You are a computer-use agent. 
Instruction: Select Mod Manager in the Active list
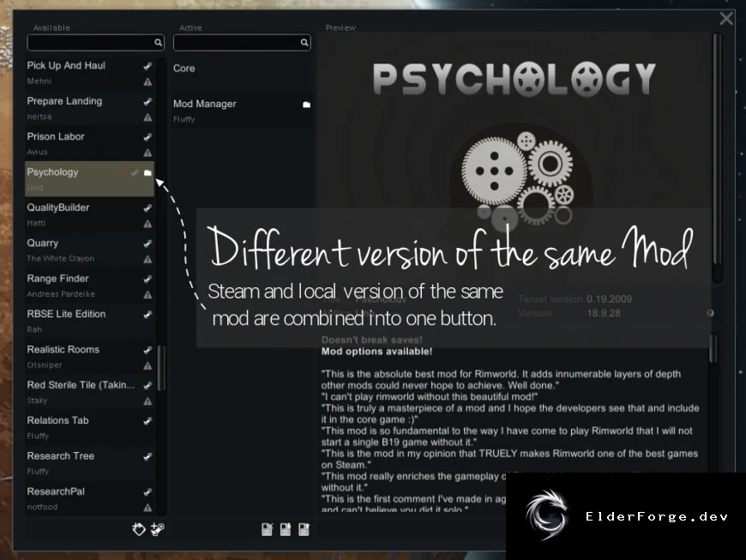coord(242,111)
